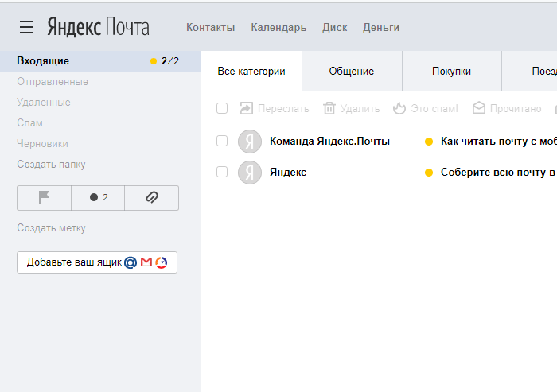The height and width of the screenshot is (392, 557).
Task: Open Диск in top navigation
Action: 335,27
